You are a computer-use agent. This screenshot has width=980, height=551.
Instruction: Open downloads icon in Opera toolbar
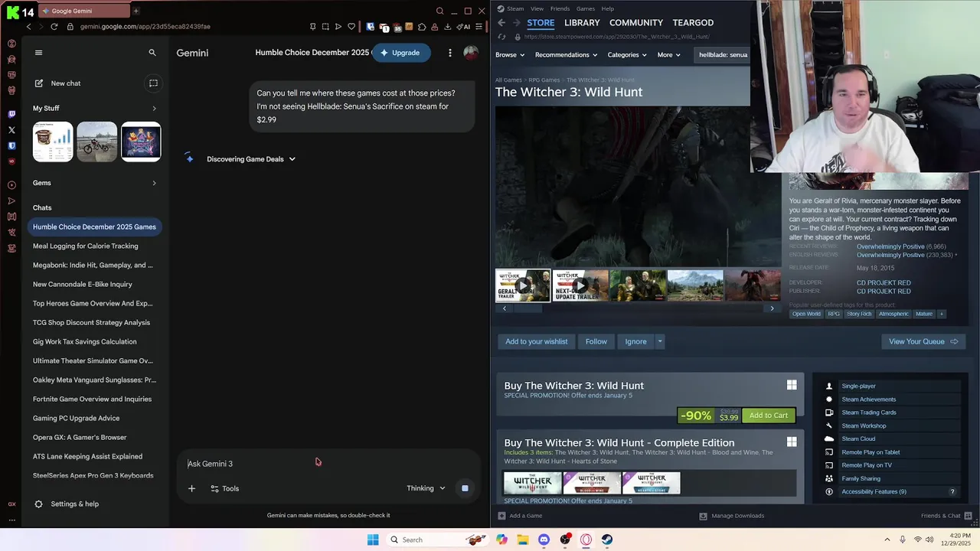(x=448, y=27)
